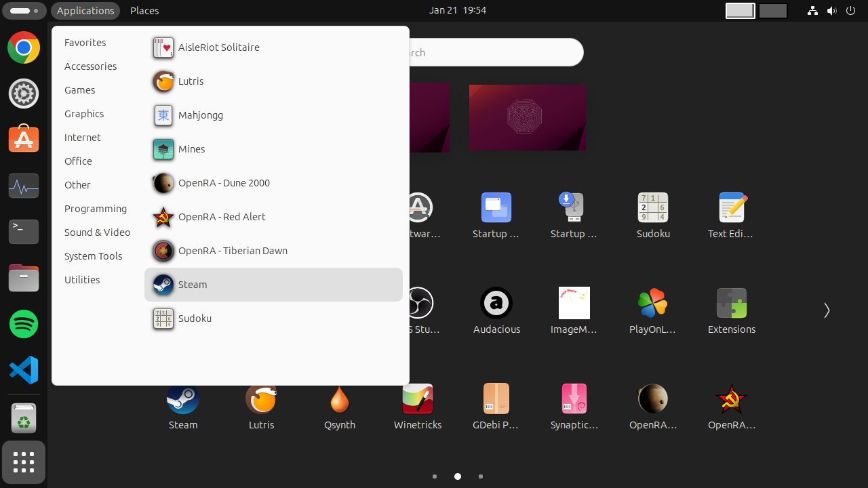Viewport: 868px width, 488px height.
Task: Select the Graphics category
Action: pyautogui.click(x=84, y=114)
